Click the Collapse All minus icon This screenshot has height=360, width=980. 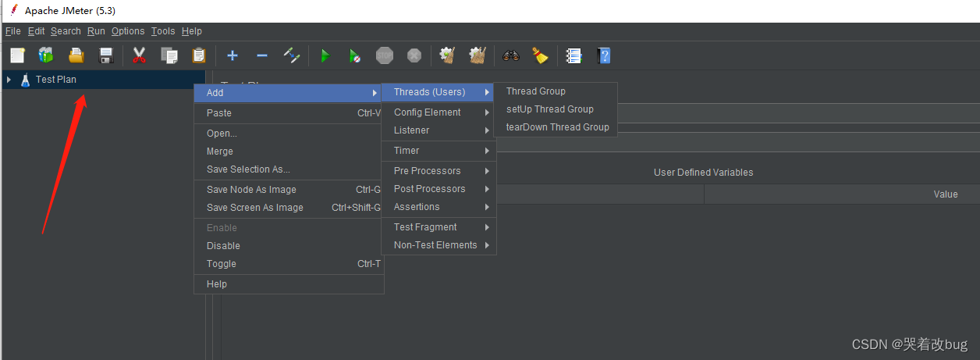coord(262,55)
